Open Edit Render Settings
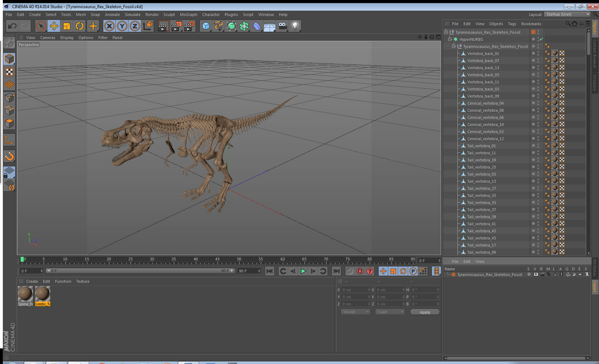The image size is (599, 364). pyautogui.click(x=189, y=26)
